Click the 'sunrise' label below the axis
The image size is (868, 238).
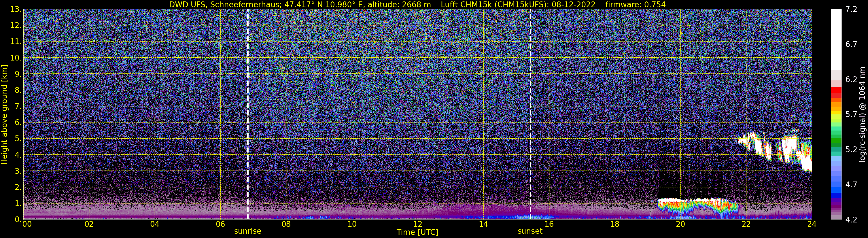pos(248,231)
